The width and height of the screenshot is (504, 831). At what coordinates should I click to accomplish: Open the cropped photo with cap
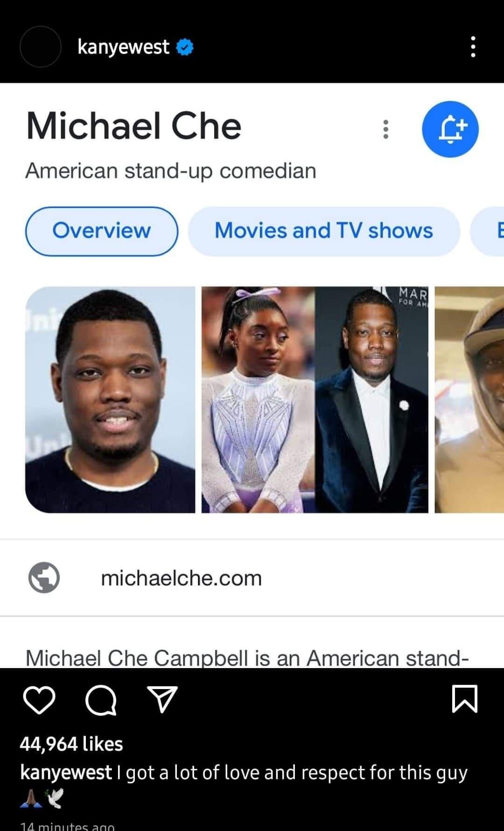[x=469, y=400]
